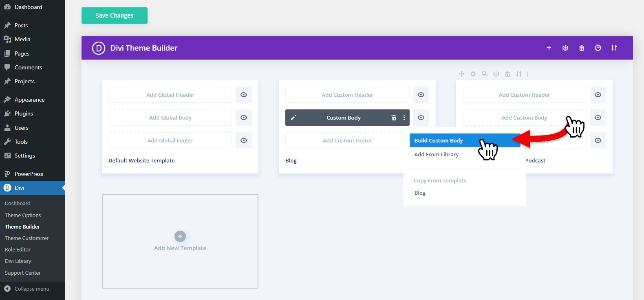
Task: Hide the Blog template Custom Body
Action: 421,118
